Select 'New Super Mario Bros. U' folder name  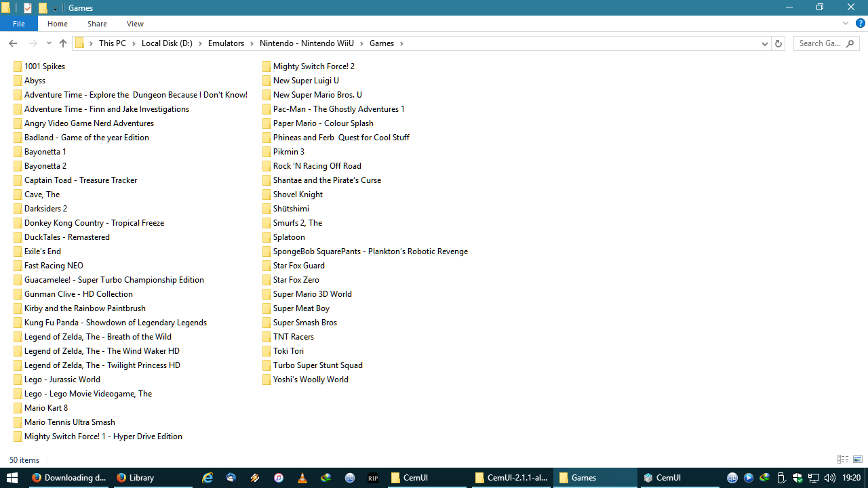[x=317, y=95]
